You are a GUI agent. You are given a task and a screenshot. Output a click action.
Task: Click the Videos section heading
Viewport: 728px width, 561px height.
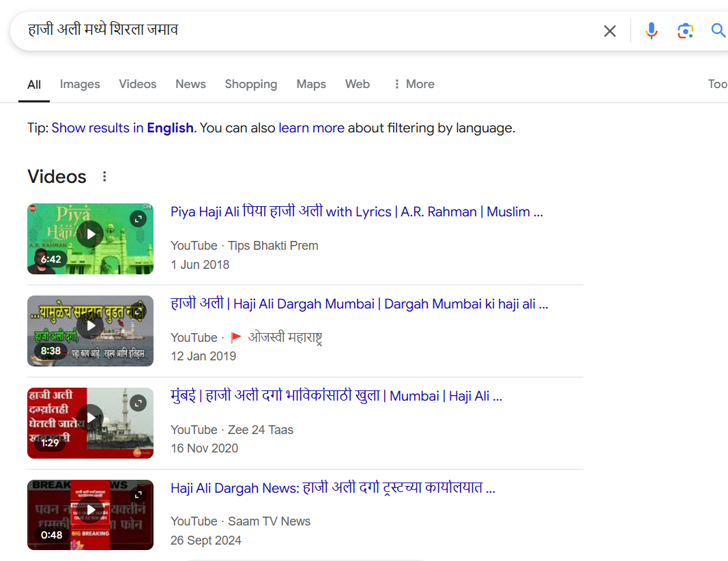(57, 177)
